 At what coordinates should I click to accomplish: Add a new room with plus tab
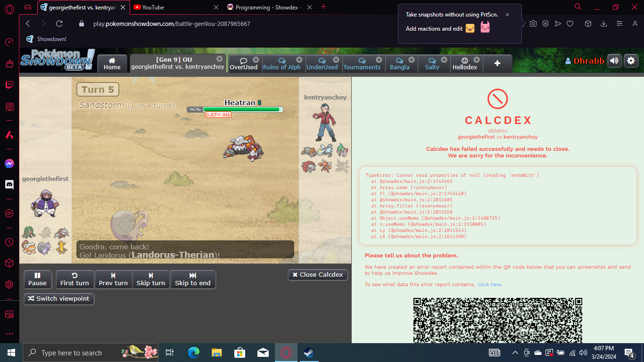497,63
